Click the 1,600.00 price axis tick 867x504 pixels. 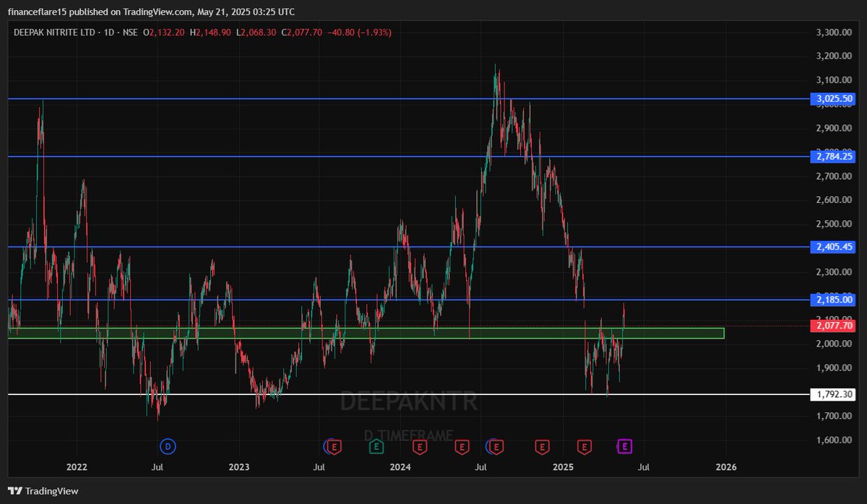(834, 440)
